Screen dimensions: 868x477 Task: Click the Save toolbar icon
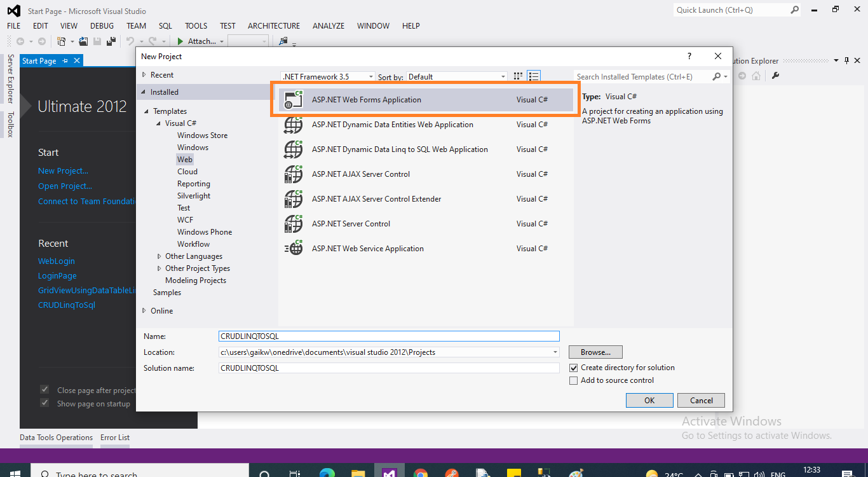pyautogui.click(x=97, y=41)
